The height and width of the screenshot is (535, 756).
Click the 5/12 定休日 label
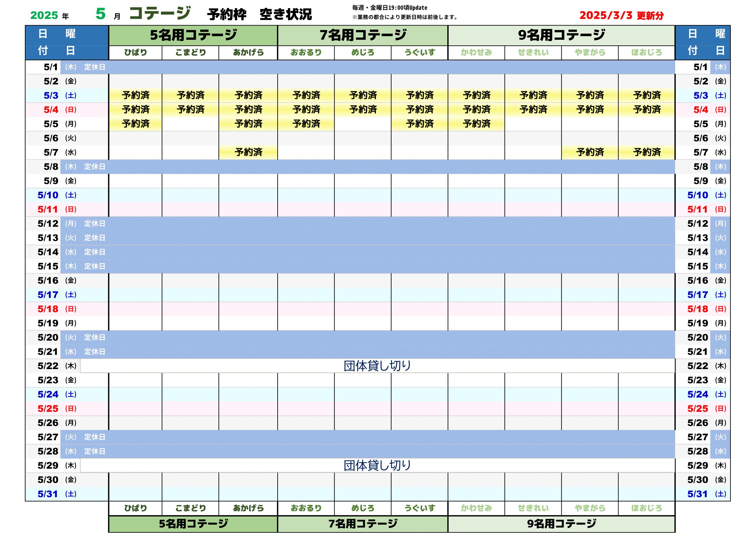click(x=94, y=224)
